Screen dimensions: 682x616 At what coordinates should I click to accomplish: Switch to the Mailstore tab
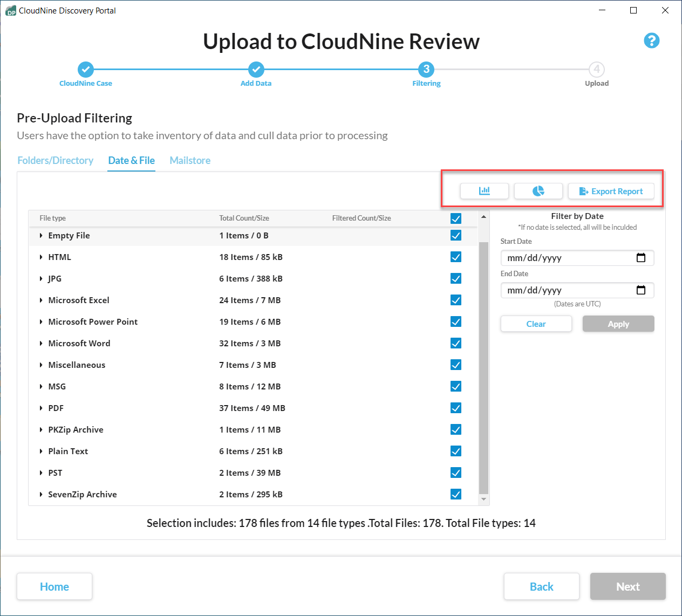[x=190, y=160]
